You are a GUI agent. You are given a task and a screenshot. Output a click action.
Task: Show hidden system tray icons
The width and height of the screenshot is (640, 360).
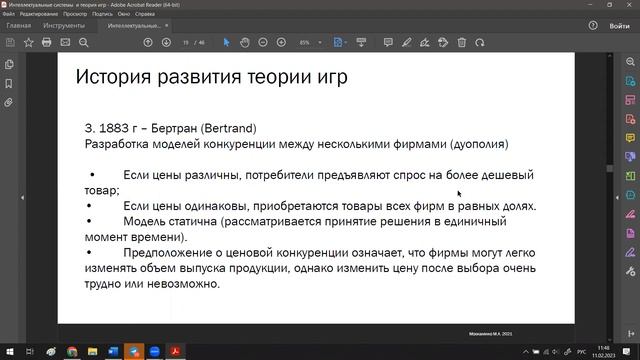[526, 352]
